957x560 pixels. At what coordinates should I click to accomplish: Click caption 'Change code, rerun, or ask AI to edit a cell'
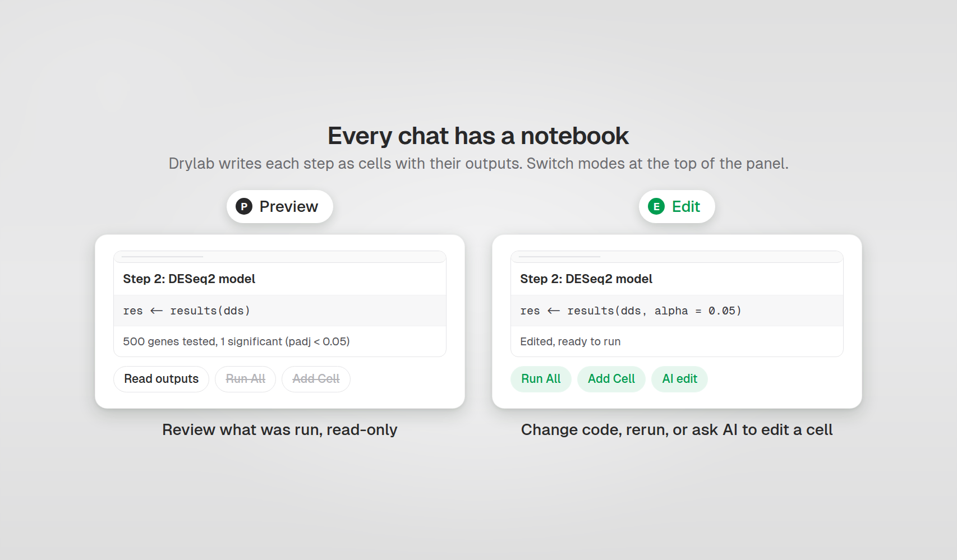point(677,429)
